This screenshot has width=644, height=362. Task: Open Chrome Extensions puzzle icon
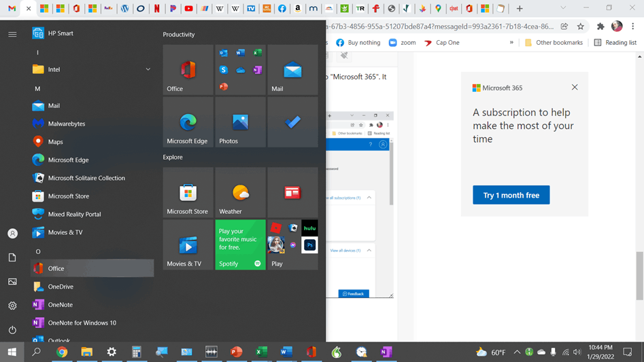pos(600,26)
